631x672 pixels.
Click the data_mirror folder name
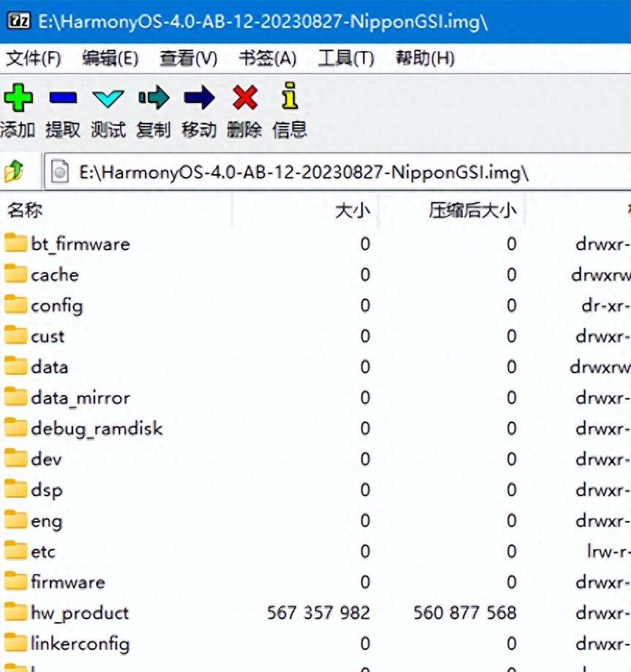coord(81,398)
